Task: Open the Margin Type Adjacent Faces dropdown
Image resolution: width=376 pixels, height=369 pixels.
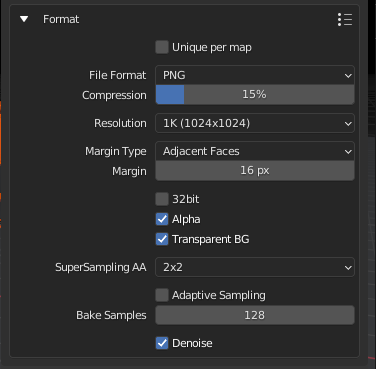Action: (x=255, y=151)
